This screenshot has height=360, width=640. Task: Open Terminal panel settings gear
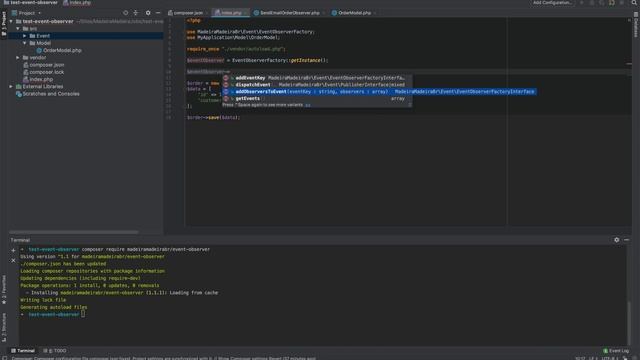(x=616, y=240)
